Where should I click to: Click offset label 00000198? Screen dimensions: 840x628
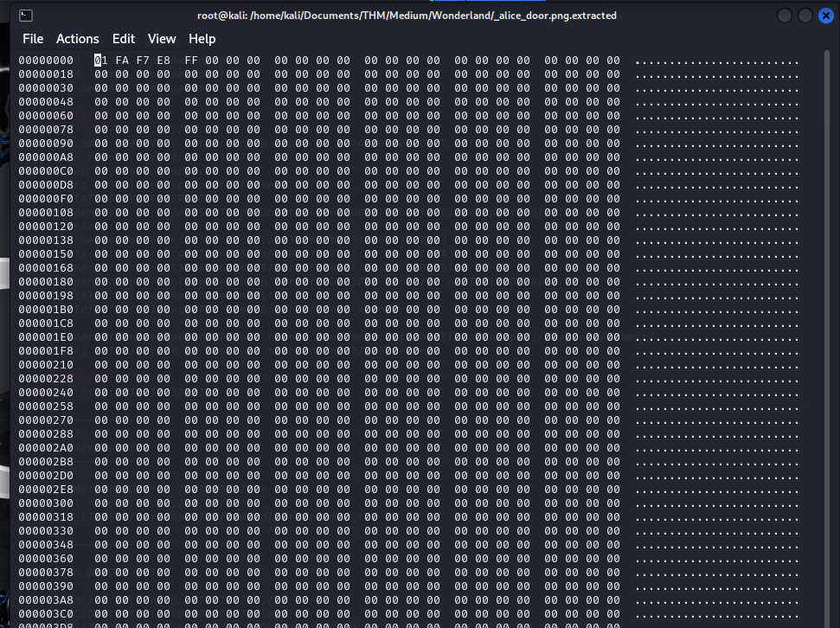click(x=46, y=296)
